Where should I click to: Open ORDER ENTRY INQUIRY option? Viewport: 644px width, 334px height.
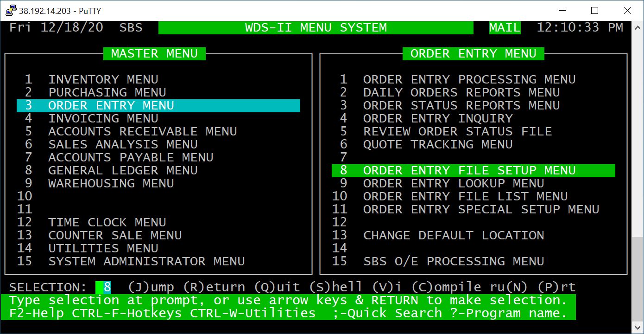[438, 118]
